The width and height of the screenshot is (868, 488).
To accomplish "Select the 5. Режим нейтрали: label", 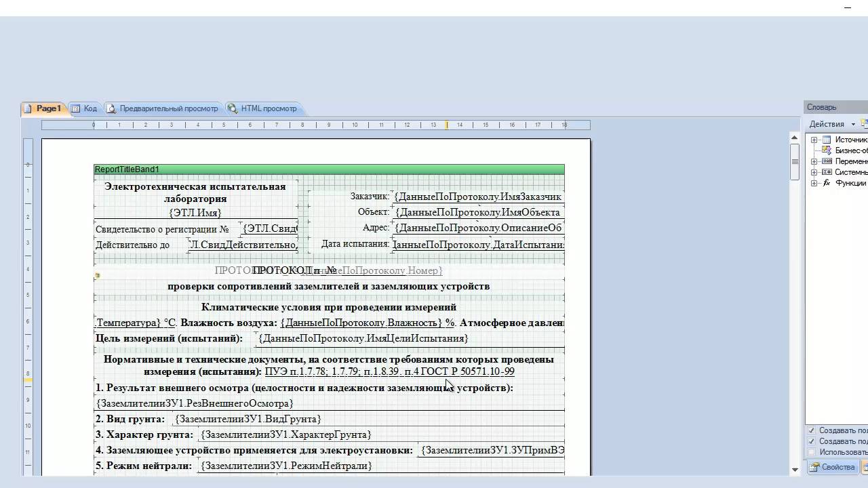I will coord(143,466).
